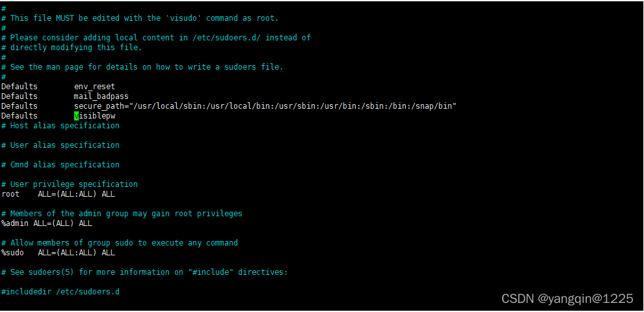The width and height of the screenshot is (644, 312).
Task: Click the root ALL=(ALL:ALL) ALL line
Action: 58,194
